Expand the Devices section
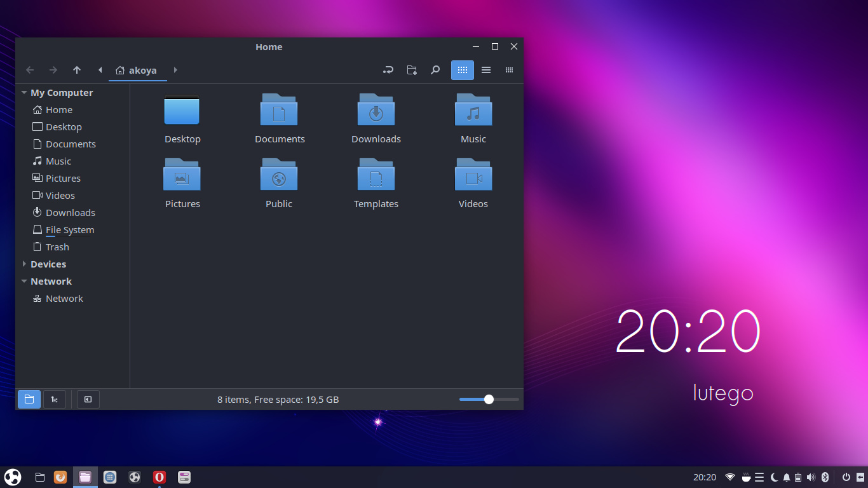 pyautogui.click(x=24, y=264)
